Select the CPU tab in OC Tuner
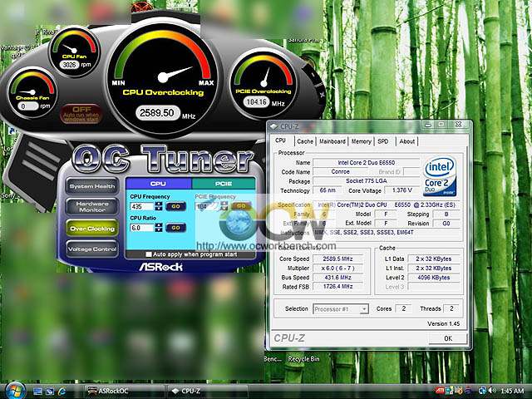 [158, 184]
